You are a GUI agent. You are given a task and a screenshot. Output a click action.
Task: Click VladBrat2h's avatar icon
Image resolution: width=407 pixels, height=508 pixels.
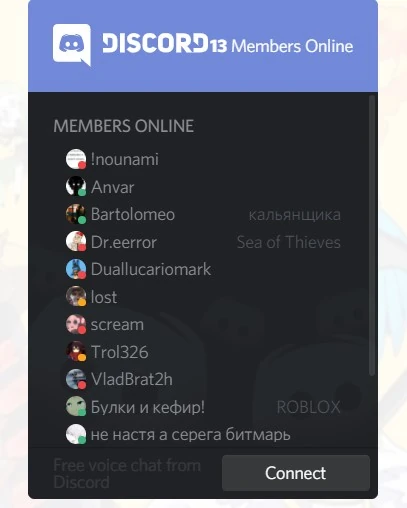tap(76, 379)
